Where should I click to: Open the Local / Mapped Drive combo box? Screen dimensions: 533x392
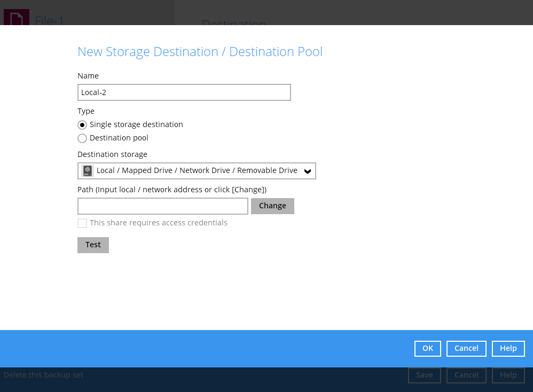197,171
